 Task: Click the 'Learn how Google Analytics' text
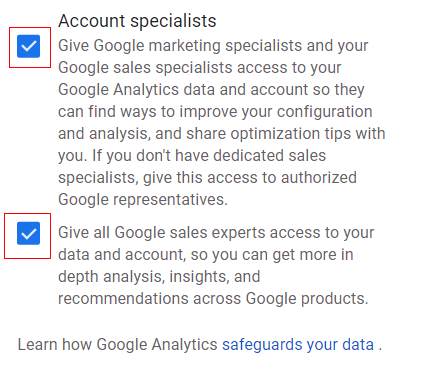coord(117,345)
